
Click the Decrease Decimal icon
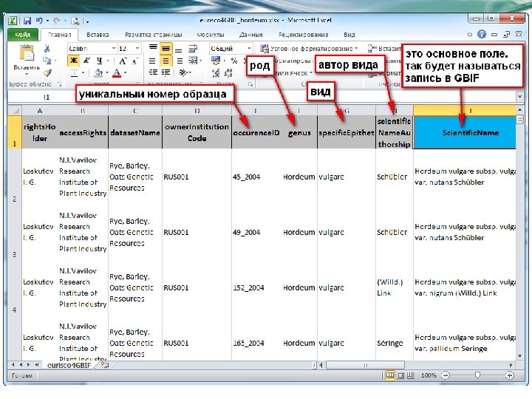(228, 72)
